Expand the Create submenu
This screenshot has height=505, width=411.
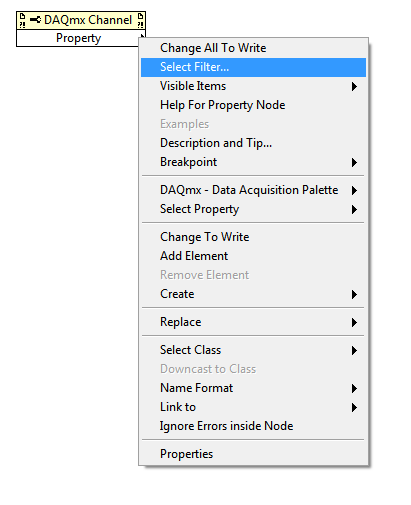(x=253, y=294)
